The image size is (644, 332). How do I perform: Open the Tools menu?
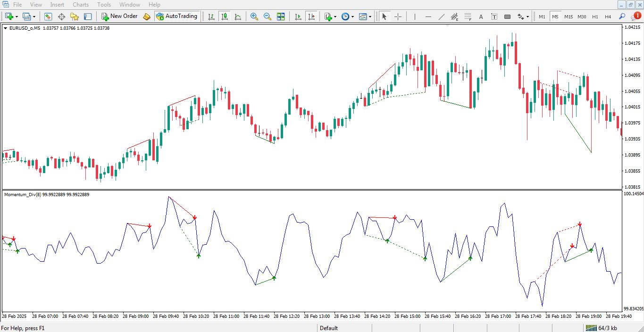tap(104, 5)
